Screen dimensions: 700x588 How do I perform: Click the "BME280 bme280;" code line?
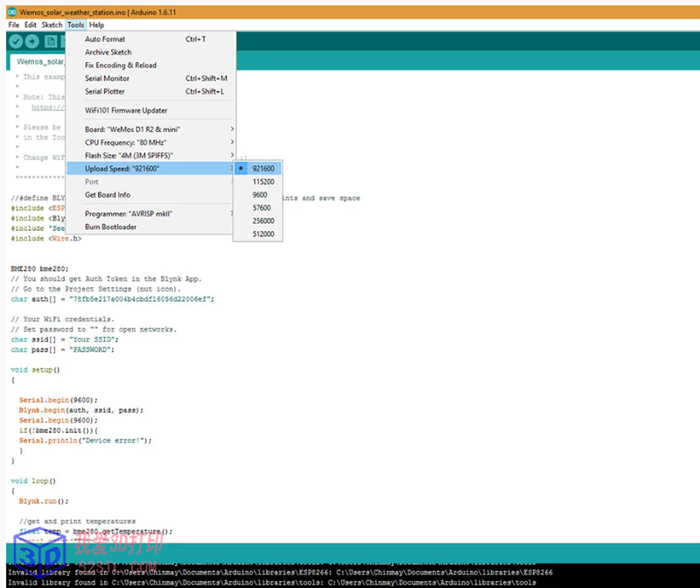tap(39, 269)
